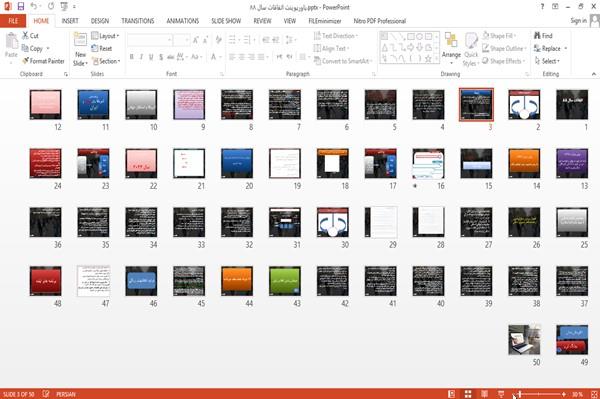Select slide thumbnail 43 with green background

285,281
